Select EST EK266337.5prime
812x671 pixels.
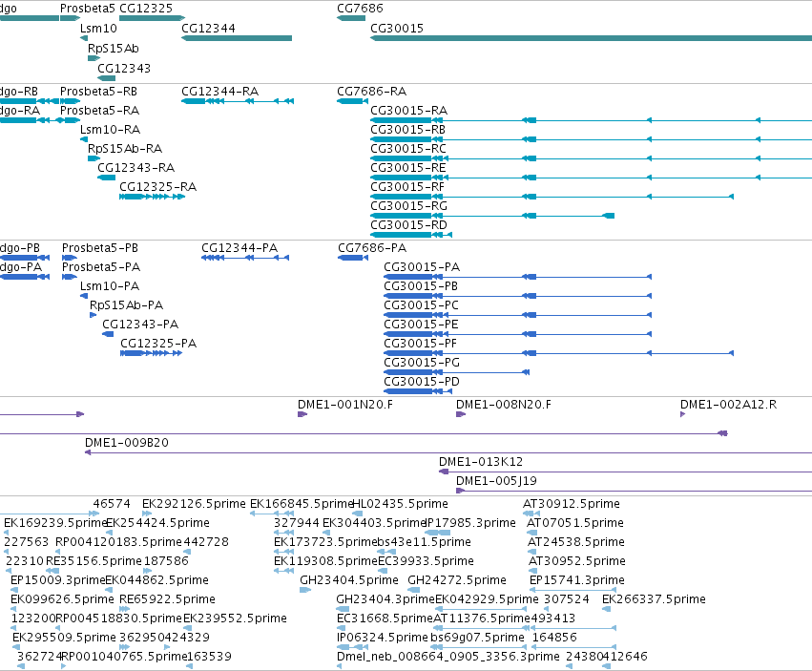click(607, 609)
